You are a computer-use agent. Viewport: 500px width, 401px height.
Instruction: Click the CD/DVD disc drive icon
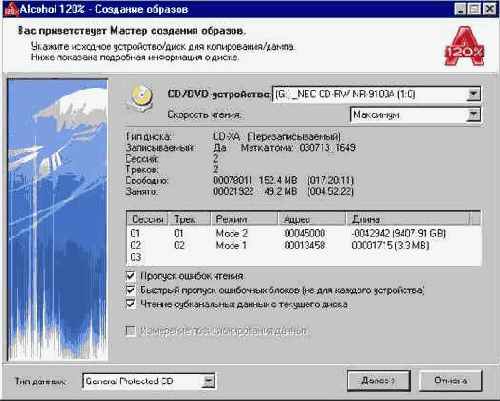click(141, 98)
